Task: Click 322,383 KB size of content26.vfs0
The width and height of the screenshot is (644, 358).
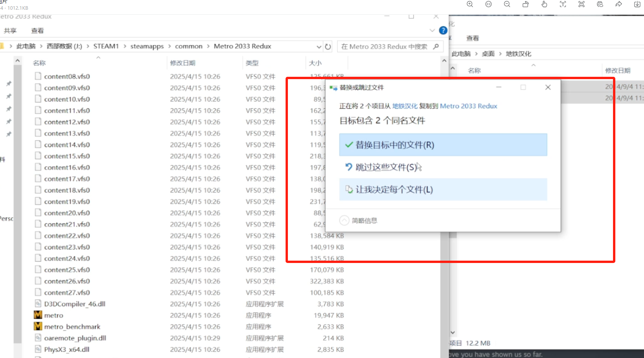Action: click(x=327, y=281)
